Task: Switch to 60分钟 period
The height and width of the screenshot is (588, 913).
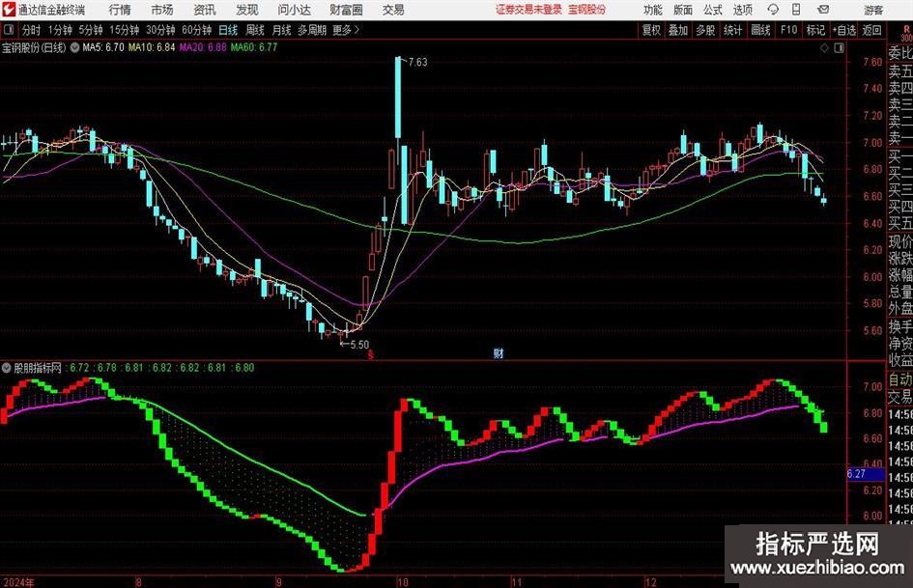Action: click(x=196, y=30)
